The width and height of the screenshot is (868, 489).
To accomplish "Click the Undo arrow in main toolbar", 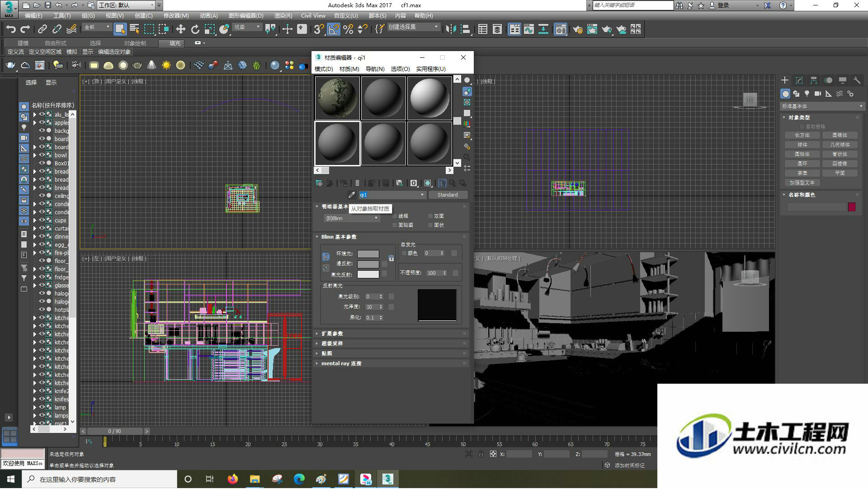I will [x=11, y=29].
